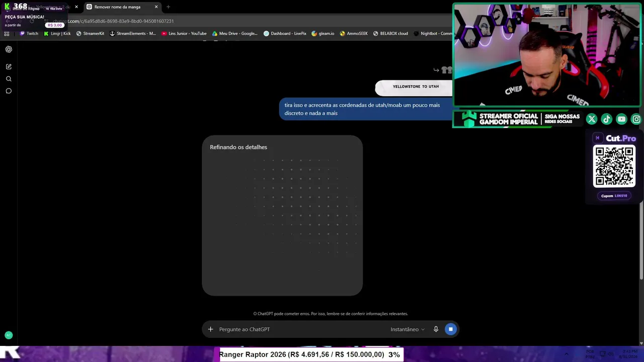Focus the Pergunte ao ChatGPT input field
This screenshot has width=644, height=362.
click(x=302, y=329)
